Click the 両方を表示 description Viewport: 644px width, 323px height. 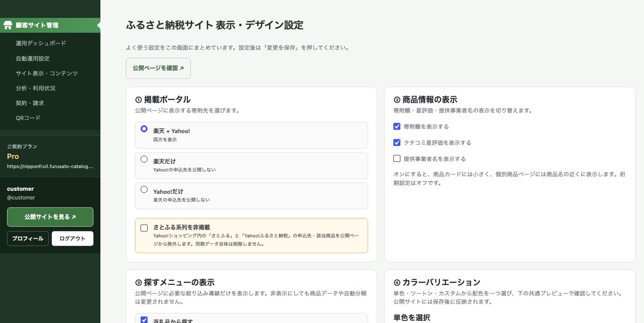point(165,139)
